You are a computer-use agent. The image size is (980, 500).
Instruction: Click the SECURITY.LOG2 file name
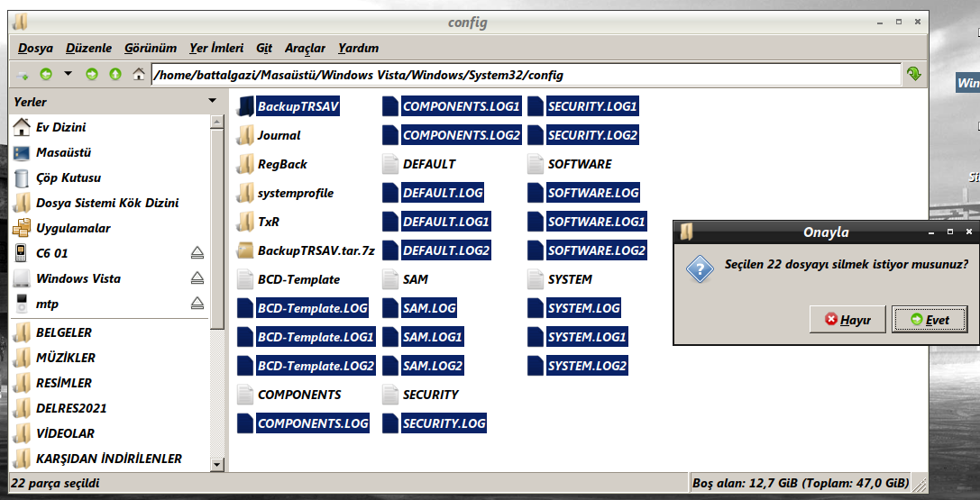point(592,135)
